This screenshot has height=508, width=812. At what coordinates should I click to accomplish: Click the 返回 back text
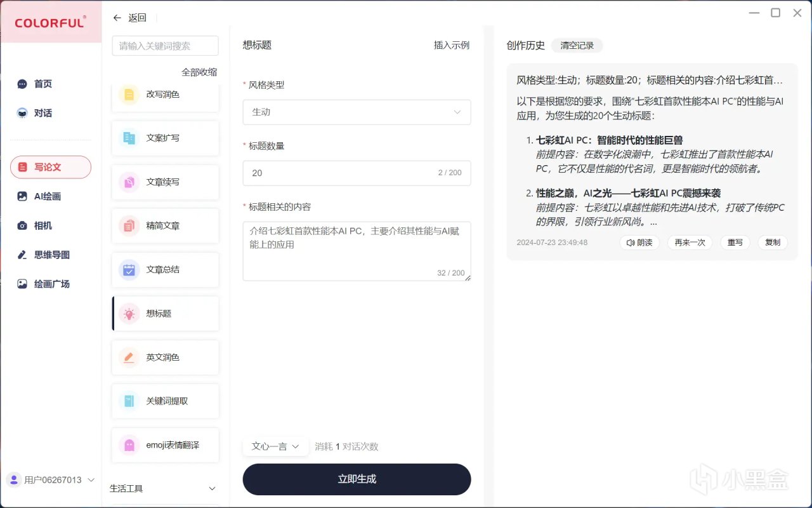(137, 18)
